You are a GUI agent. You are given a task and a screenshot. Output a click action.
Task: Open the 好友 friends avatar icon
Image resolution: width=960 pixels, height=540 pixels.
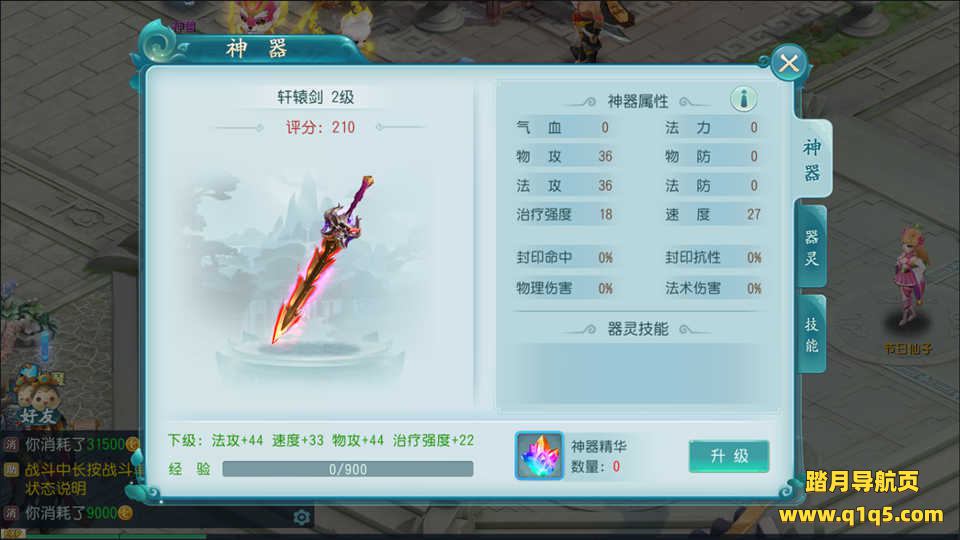click(38, 398)
